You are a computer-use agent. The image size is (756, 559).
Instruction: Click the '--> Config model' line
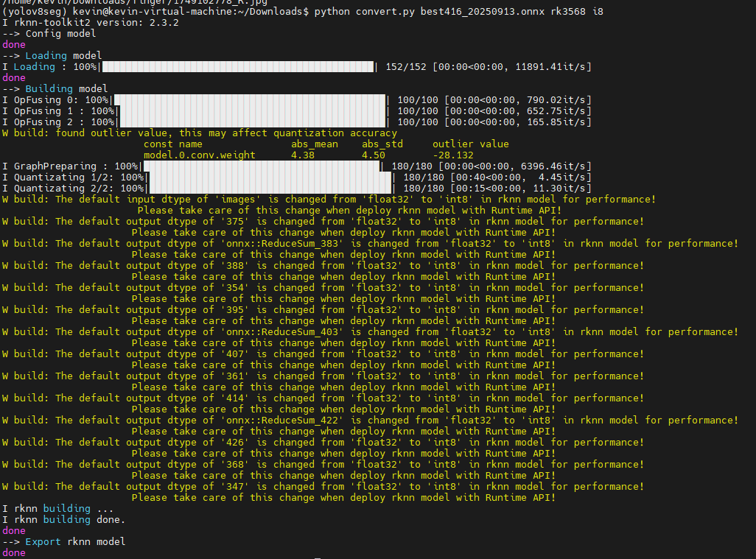pyautogui.click(x=49, y=33)
